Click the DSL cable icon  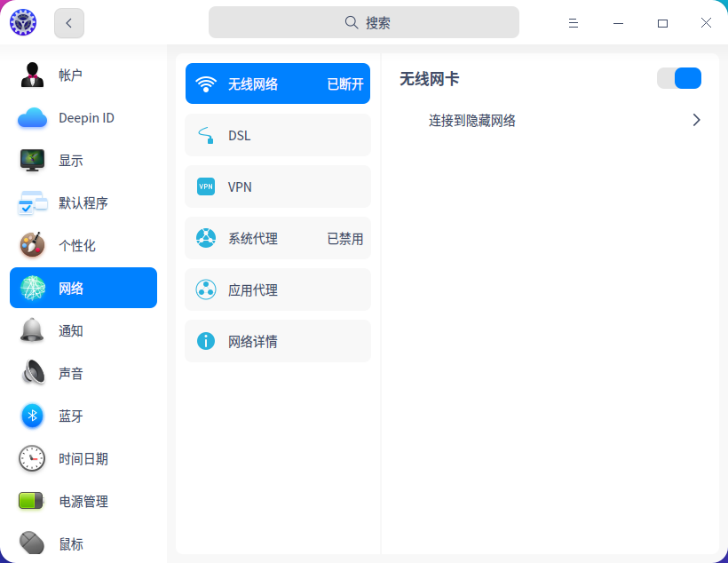point(206,135)
